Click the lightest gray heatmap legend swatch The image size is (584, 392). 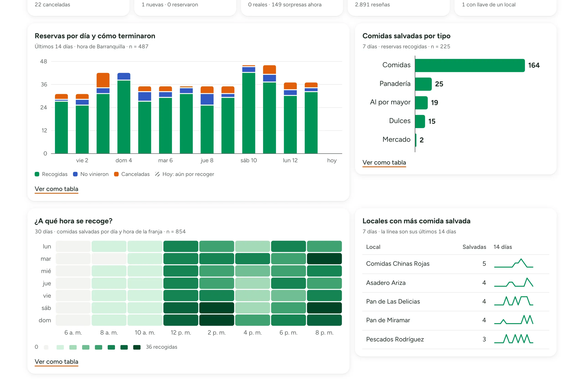coord(46,347)
